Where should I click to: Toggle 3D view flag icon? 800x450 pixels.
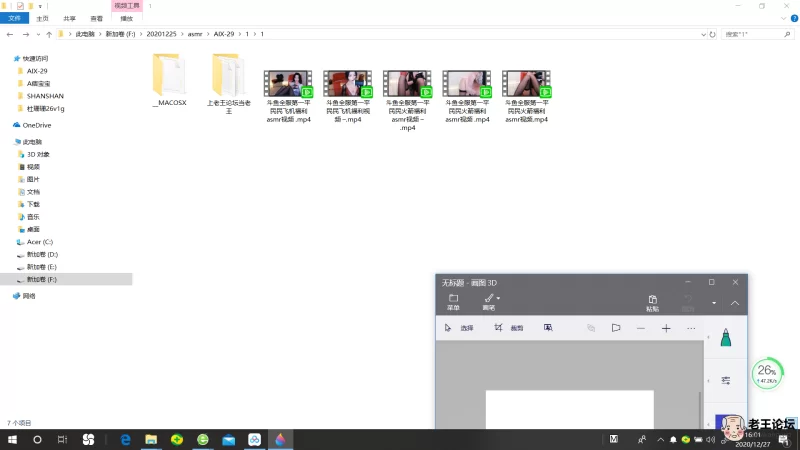(616, 328)
